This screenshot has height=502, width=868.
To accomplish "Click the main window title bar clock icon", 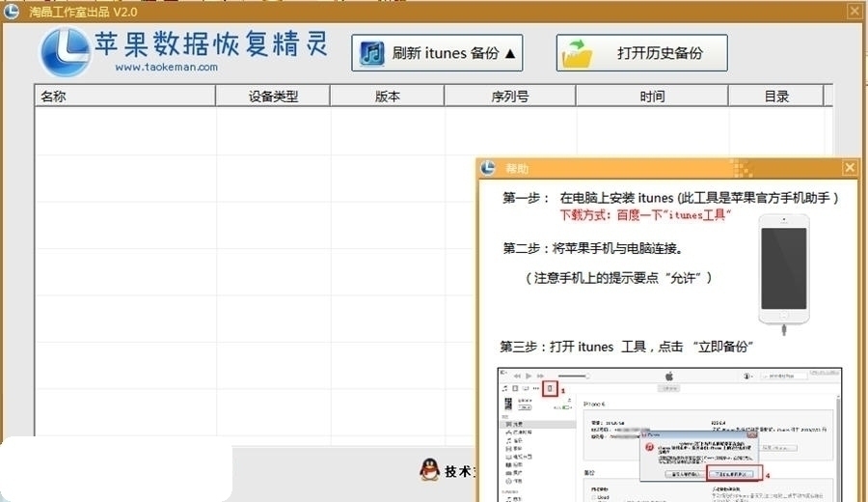I will (x=11, y=11).
